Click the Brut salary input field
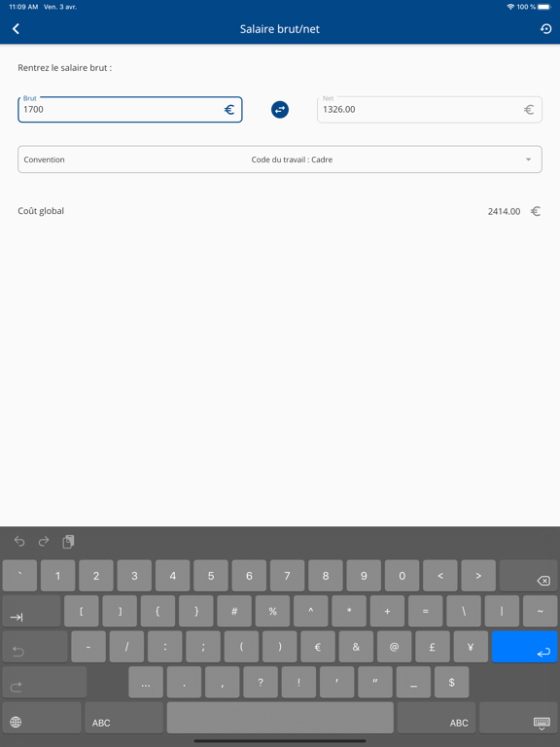560x747 pixels. pos(130,110)
